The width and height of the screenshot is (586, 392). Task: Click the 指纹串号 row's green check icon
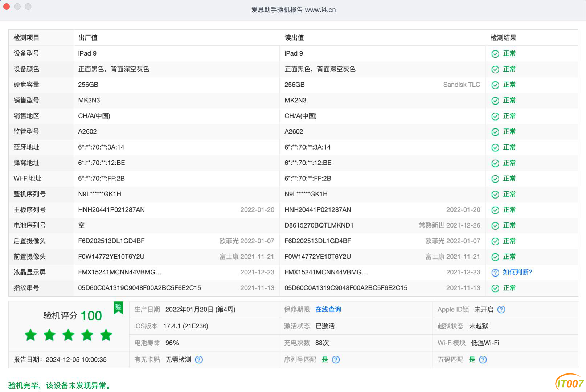point(495,288)
